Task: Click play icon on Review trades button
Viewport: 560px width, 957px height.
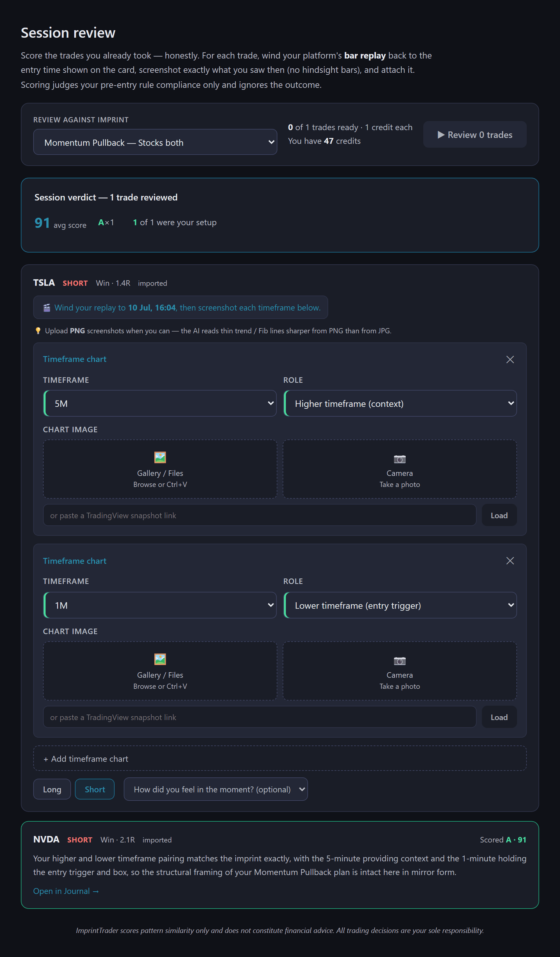Action: 441,135
